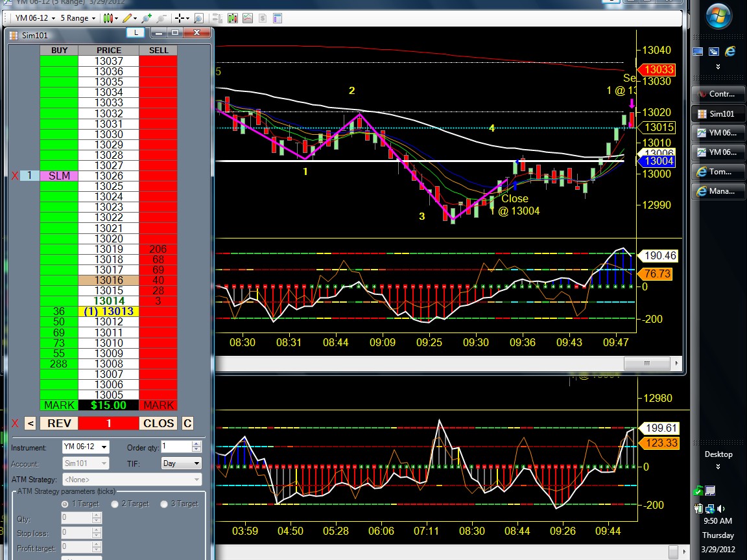
Task: Select the crosshair cursor tool
Action: [x=179, y=18]
